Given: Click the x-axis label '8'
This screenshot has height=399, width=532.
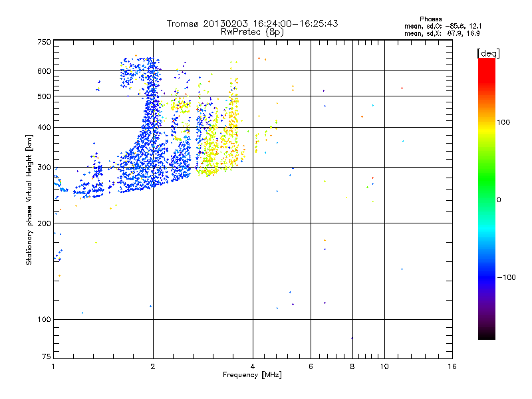Looking at the screenshot, I should (x=352, y=366).
